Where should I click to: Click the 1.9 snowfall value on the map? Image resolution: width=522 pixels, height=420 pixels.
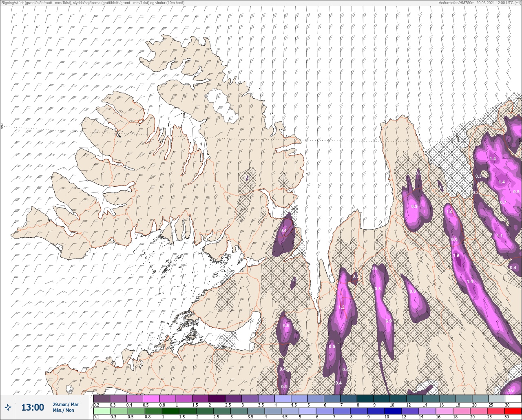click(x=456, y=255)
